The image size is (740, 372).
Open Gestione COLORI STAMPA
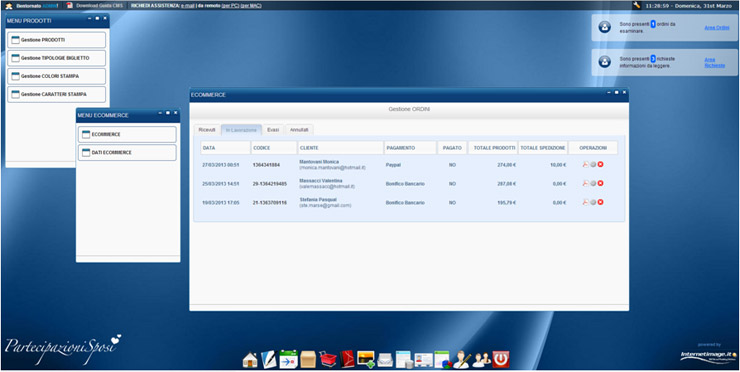(x=57, y=76)
